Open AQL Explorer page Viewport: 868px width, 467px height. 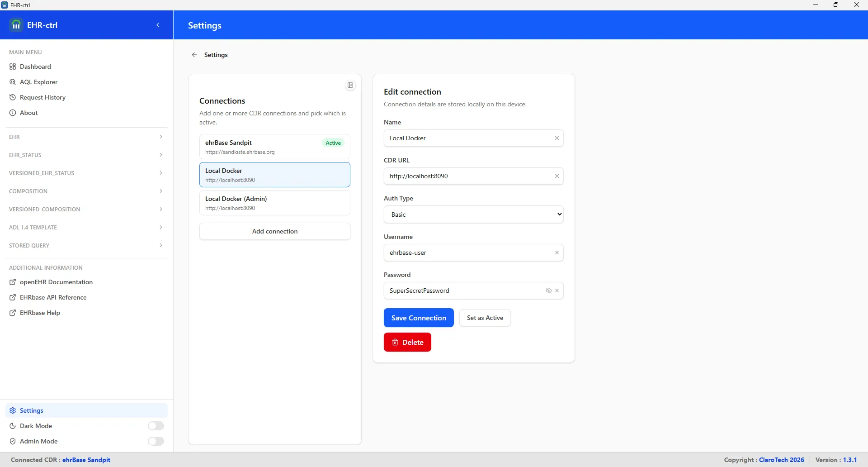coord(86,82)
